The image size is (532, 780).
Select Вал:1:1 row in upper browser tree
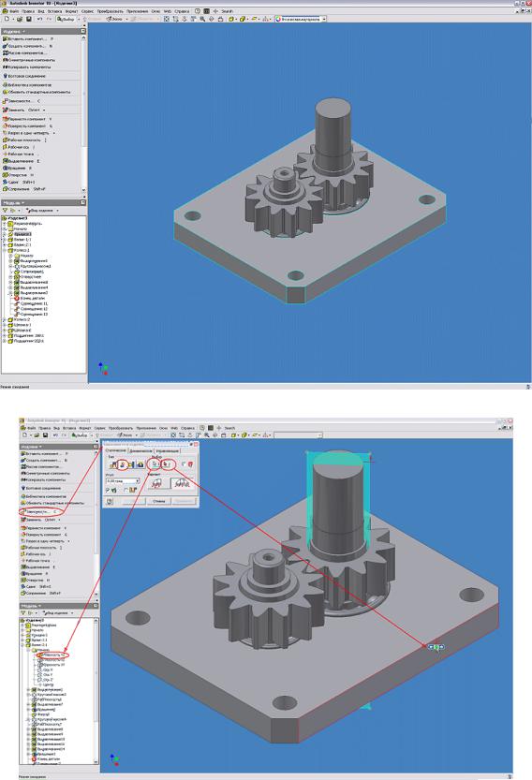[20, 240]
